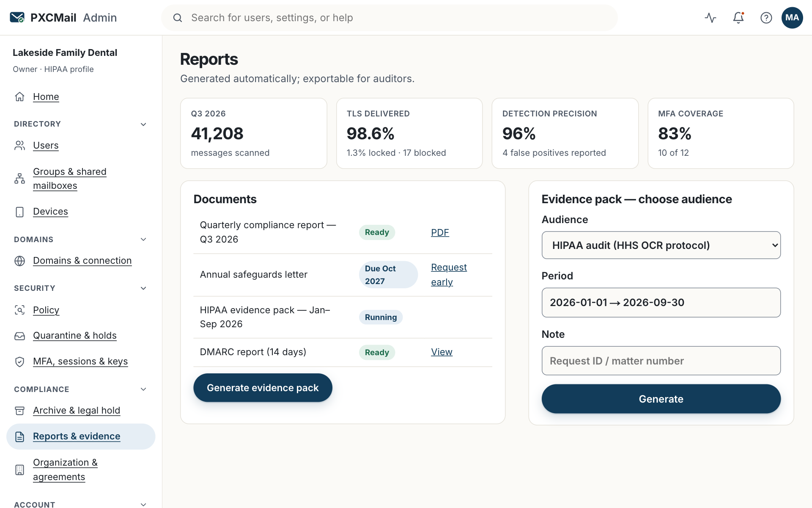Go to Home in sidebar
The height and width of the screenshot is (508, 812).
(x=46, y=97)
